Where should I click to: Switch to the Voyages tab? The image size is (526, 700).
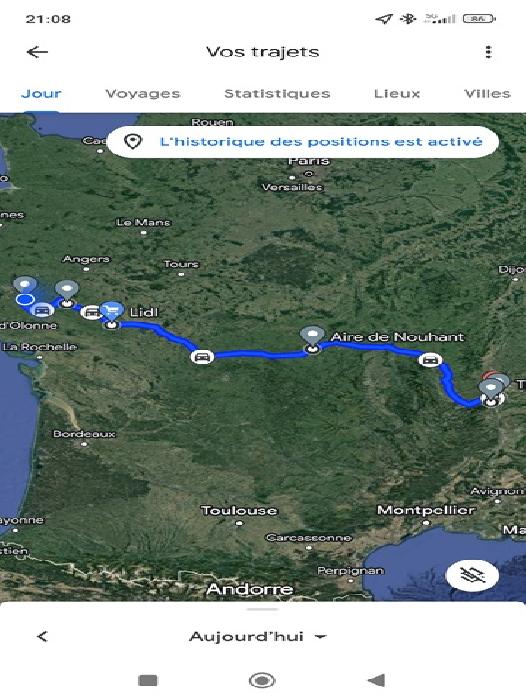tap(142, 94)
